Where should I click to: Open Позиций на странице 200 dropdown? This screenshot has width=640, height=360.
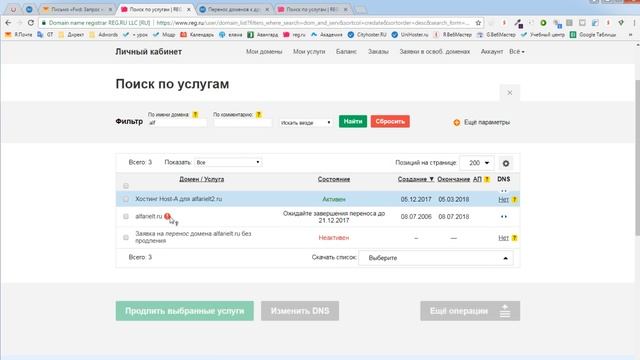click(x=477, y=163)
